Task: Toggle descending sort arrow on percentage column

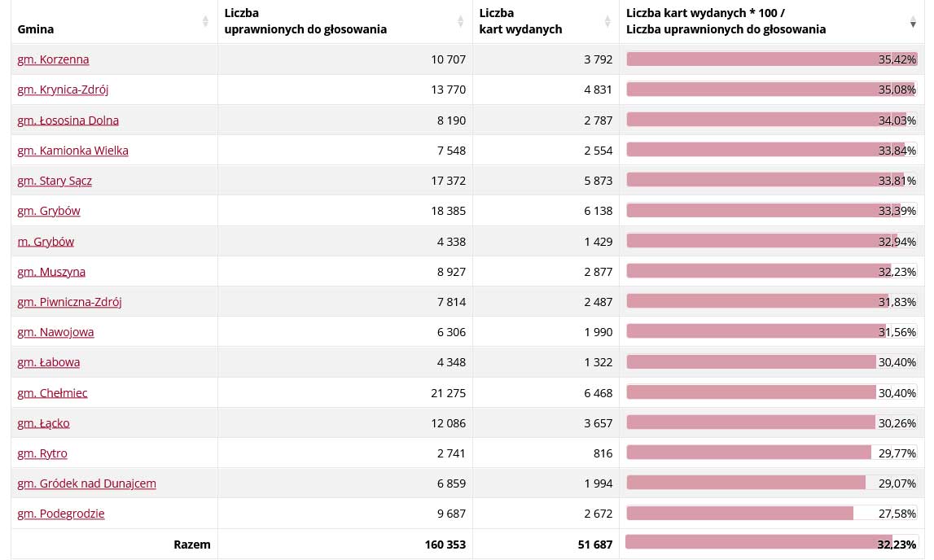Action: [x=913, y=23]
